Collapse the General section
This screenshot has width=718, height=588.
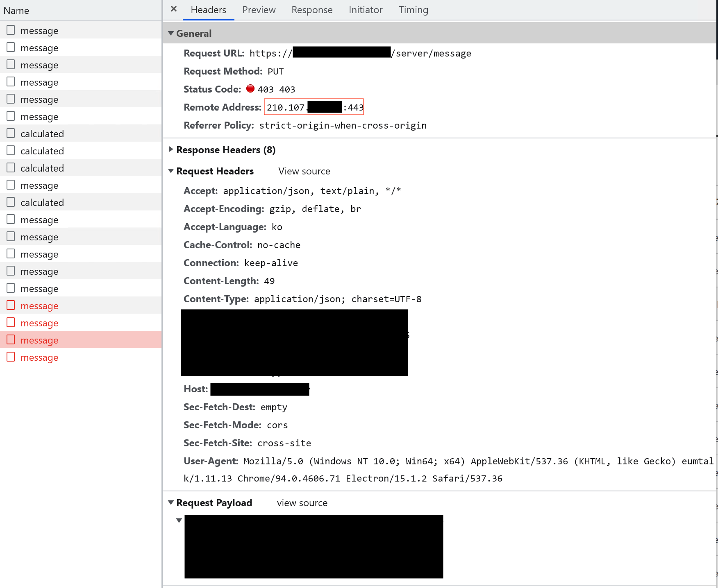coord(171,34)
